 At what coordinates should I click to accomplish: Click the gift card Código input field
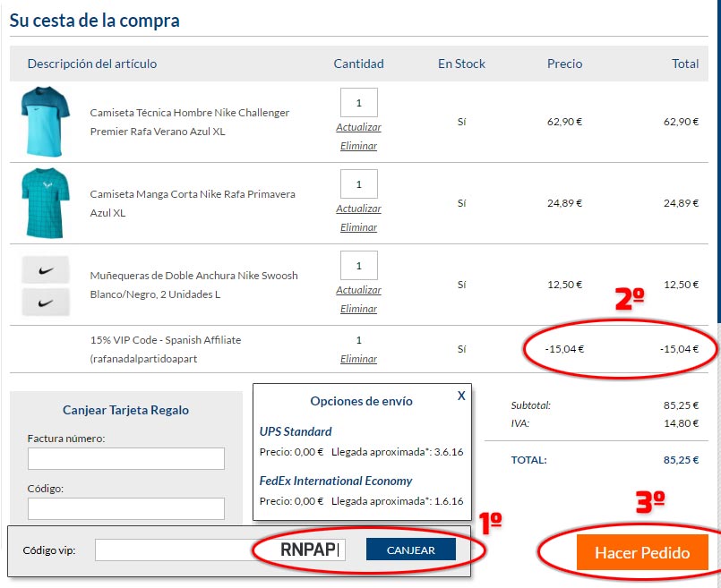point(126,508)
